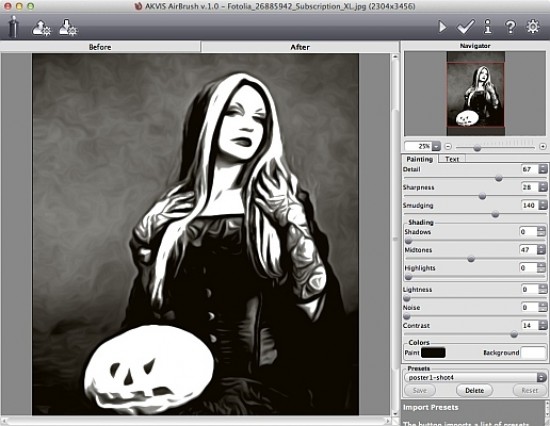This screenshot has width=550, height=426.
Task: Click the Shading group label
Action: point(421,222)
